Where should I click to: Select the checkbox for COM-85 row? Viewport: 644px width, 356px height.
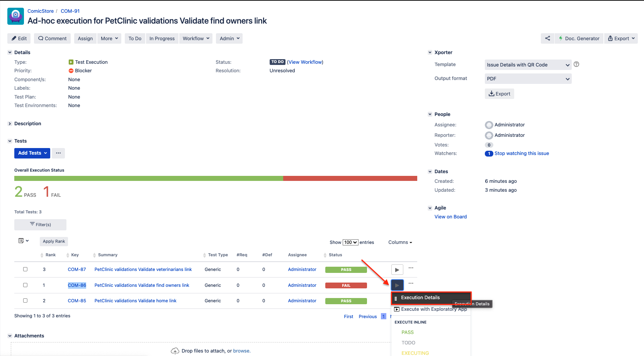(x=25, y=301)
